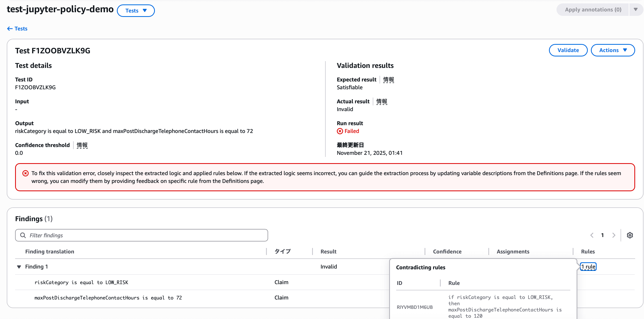Click the red Failed status icon
644x319 pixels.
point(340,131)
